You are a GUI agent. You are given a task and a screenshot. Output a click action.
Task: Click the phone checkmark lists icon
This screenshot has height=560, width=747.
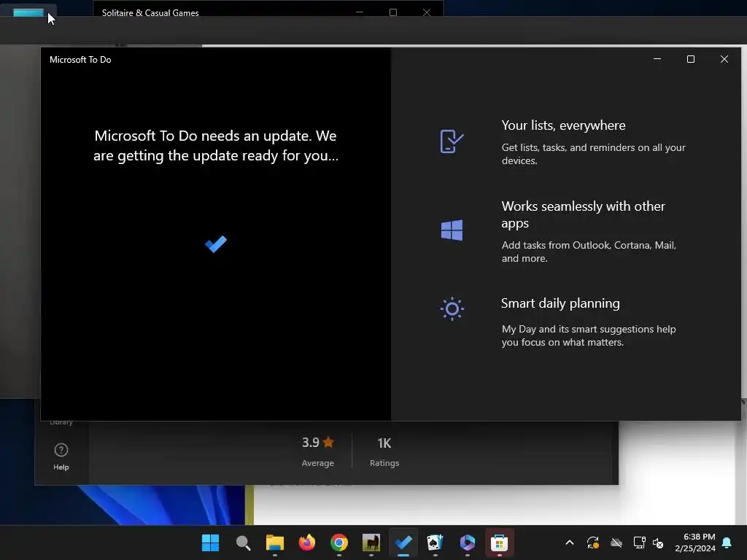coord(452,141)
